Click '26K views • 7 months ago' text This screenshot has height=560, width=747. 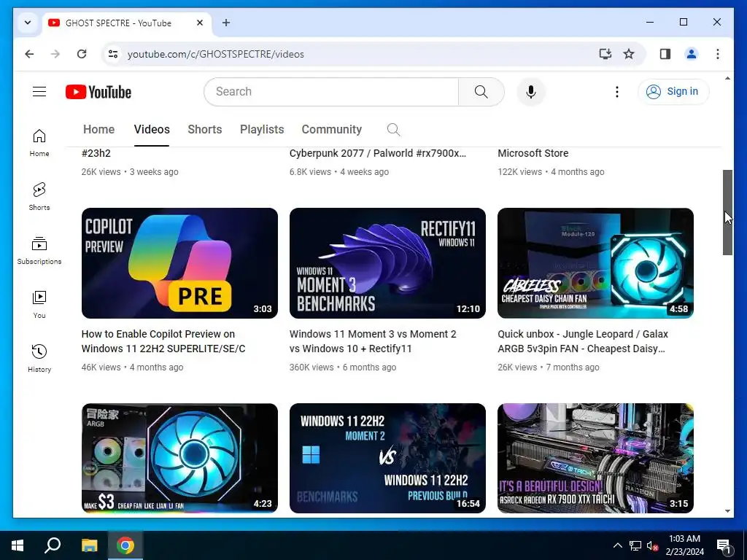(549, 367)
